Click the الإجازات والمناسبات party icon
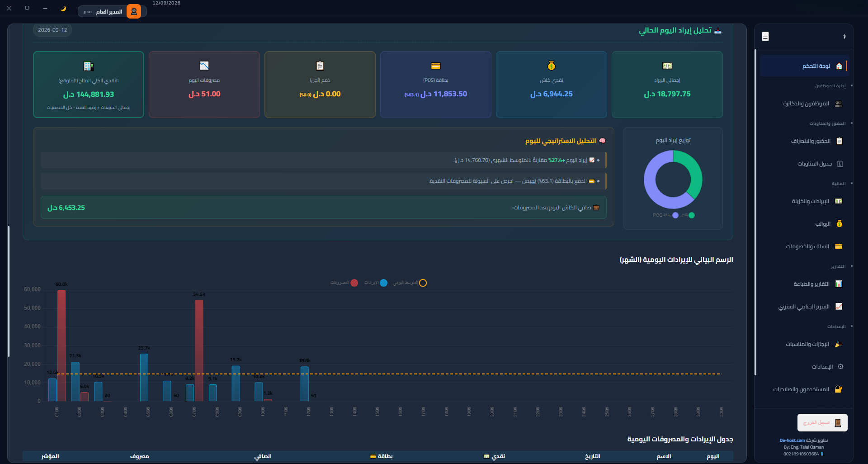This screenshot has height=464, width=868. point(838,344)
